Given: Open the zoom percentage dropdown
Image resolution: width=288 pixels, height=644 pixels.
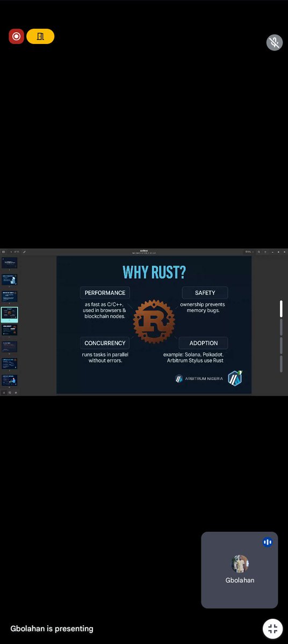Looking at the screenshot, I should click(x=248, y=252).
